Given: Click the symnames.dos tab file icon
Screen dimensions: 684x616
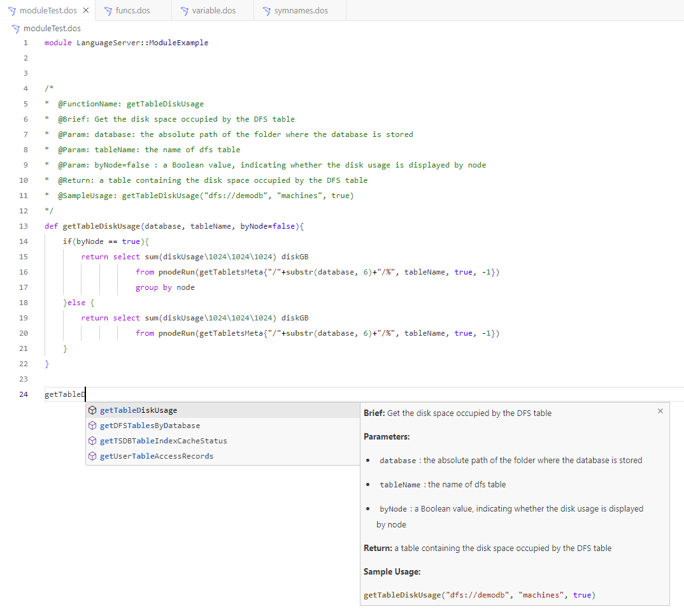Looking at the screenshot, I should point(266,11).
